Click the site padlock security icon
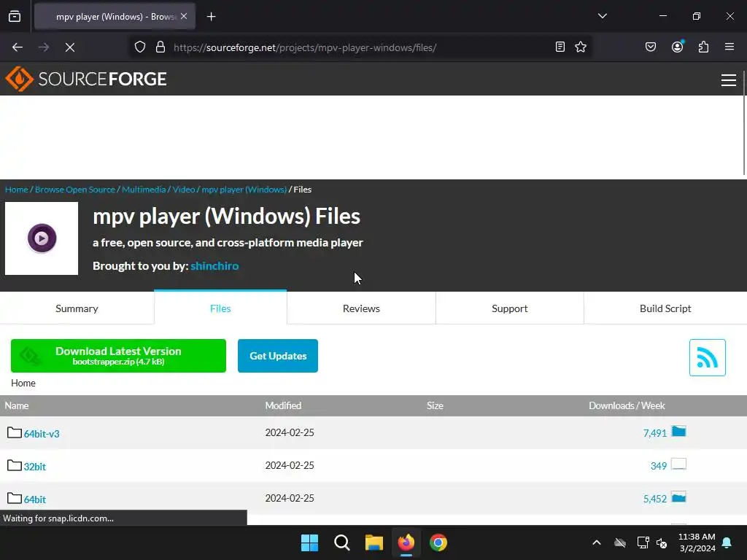This screenshot has height=560, width=747. 160,47
